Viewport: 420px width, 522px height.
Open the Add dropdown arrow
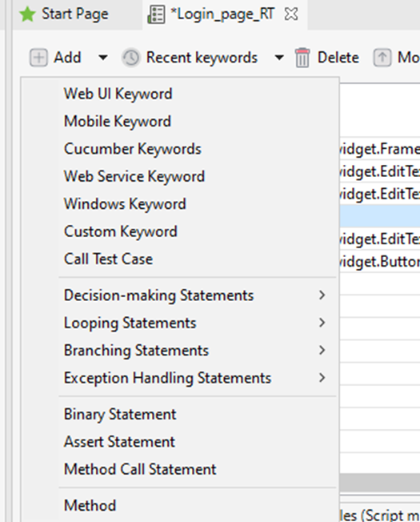103,58
